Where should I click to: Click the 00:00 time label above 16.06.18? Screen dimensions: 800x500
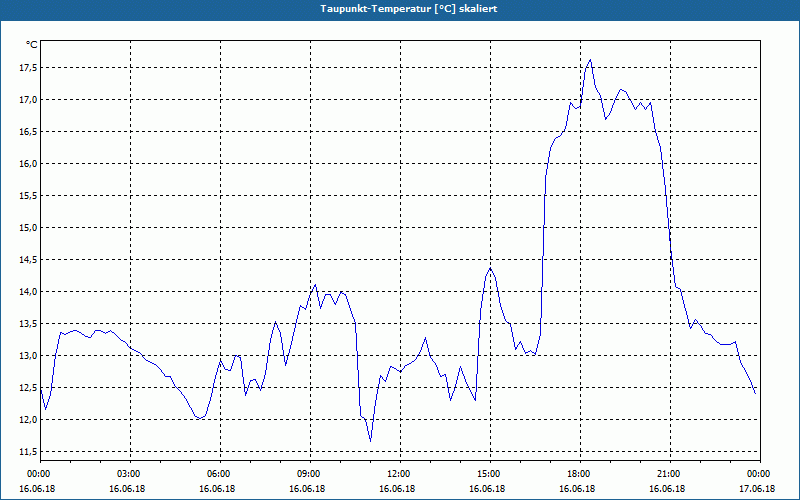point(38,474)
